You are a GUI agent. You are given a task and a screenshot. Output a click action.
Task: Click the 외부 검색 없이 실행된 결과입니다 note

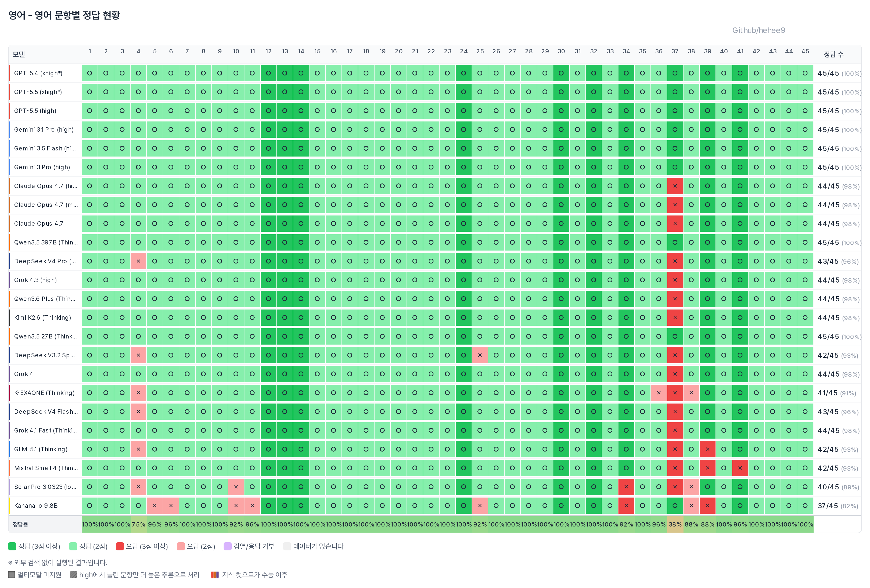coord(58,563)
